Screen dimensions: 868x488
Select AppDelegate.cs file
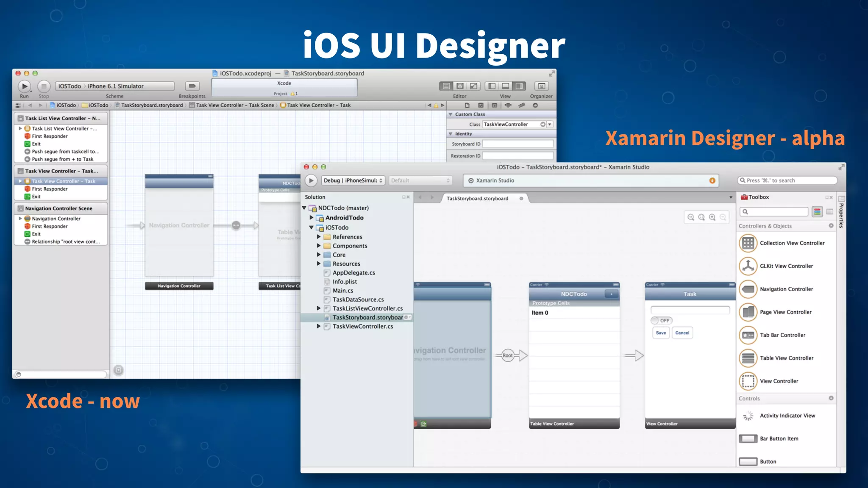pos(349,273)
